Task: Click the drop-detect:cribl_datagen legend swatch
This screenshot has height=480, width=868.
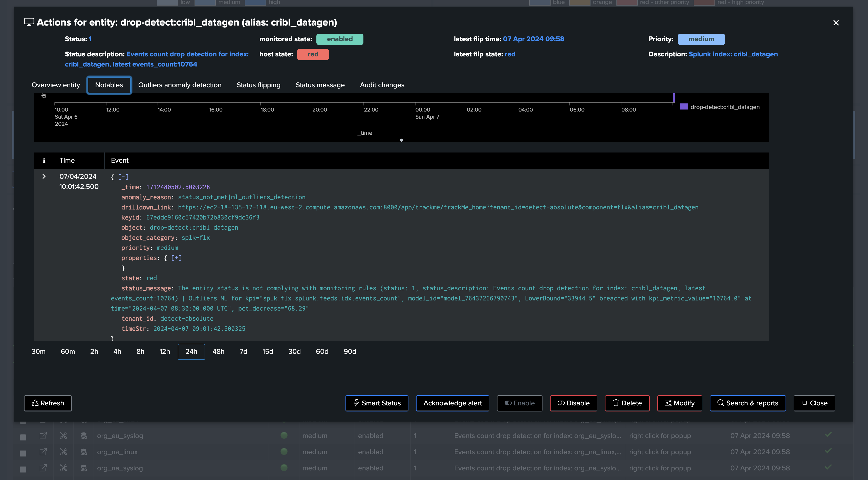Action: (684, 107)
